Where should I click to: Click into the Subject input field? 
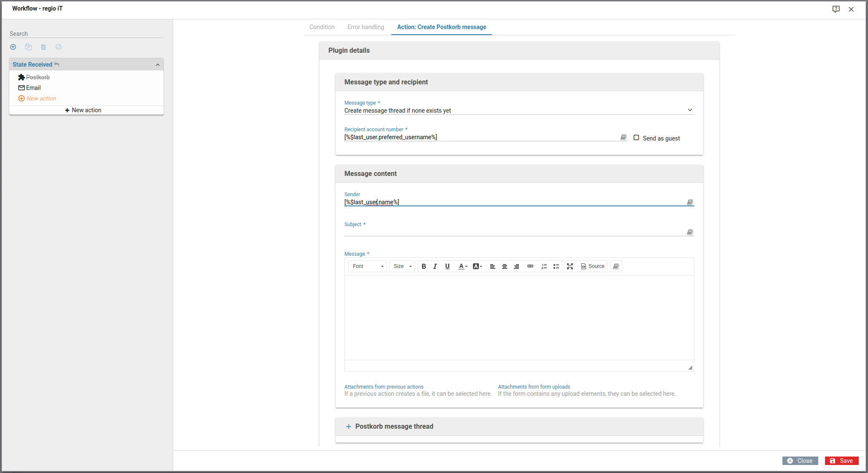click(x=514, y=232)
